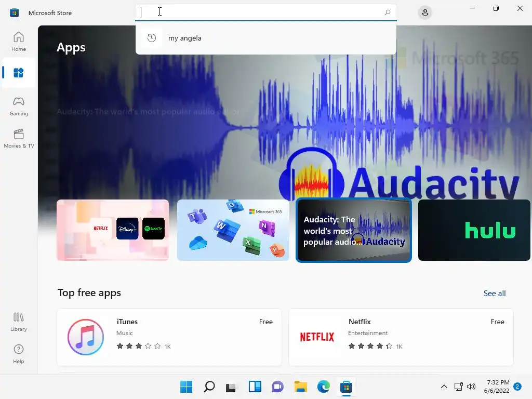This screenshot has width=532, height=399.
Task: Select the 'my angela' search suggestion
Action: coord(265,38)
